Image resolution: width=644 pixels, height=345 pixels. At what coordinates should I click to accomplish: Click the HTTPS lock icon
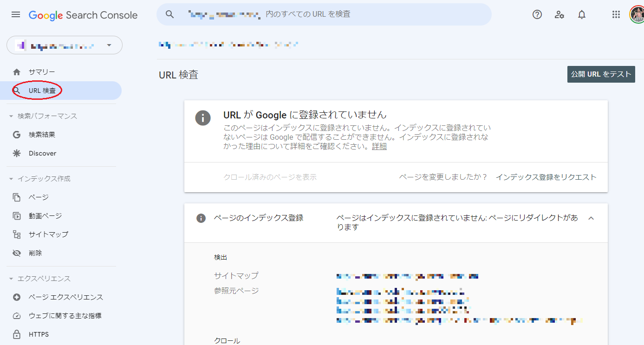click(x=17, y=334)
